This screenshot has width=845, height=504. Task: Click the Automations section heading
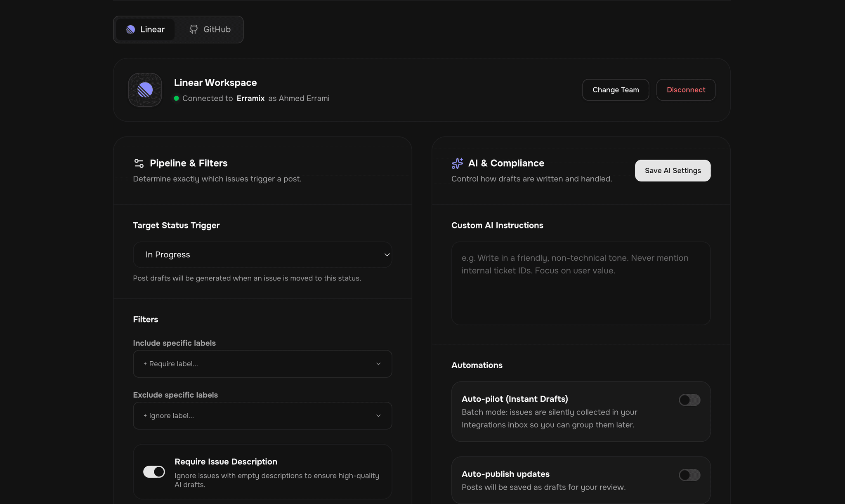(477, 365)
